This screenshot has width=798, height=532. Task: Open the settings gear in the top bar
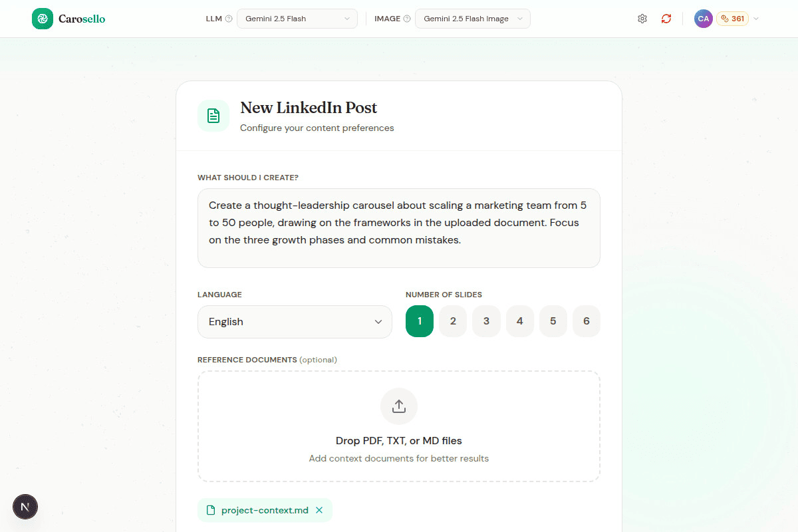tap(642, 18)
